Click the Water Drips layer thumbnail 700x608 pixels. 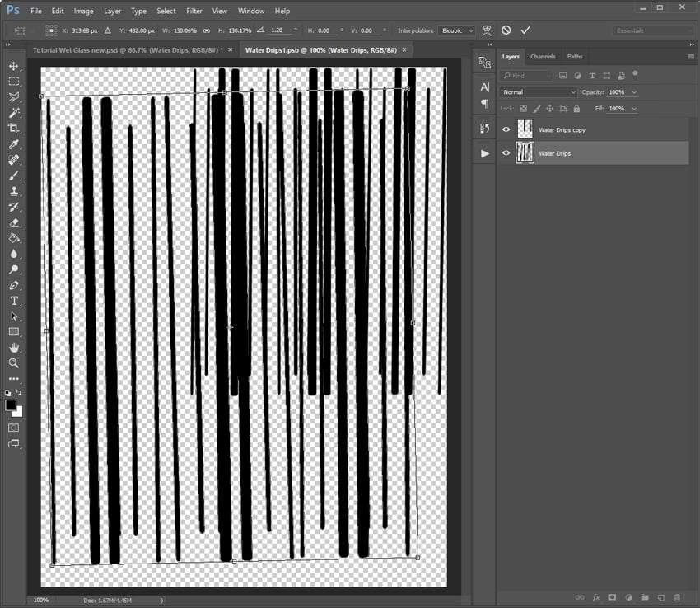(x=525, y=152)
